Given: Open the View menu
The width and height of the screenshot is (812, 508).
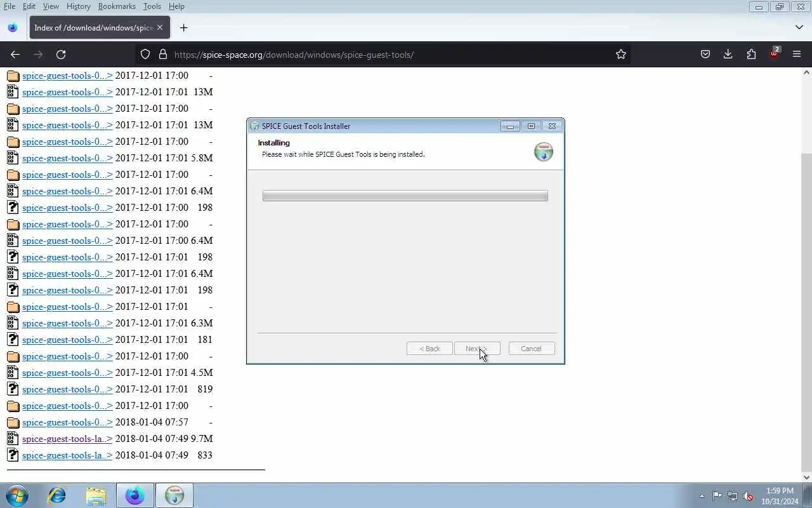Looking at the screenshot, I should point(51,6).
